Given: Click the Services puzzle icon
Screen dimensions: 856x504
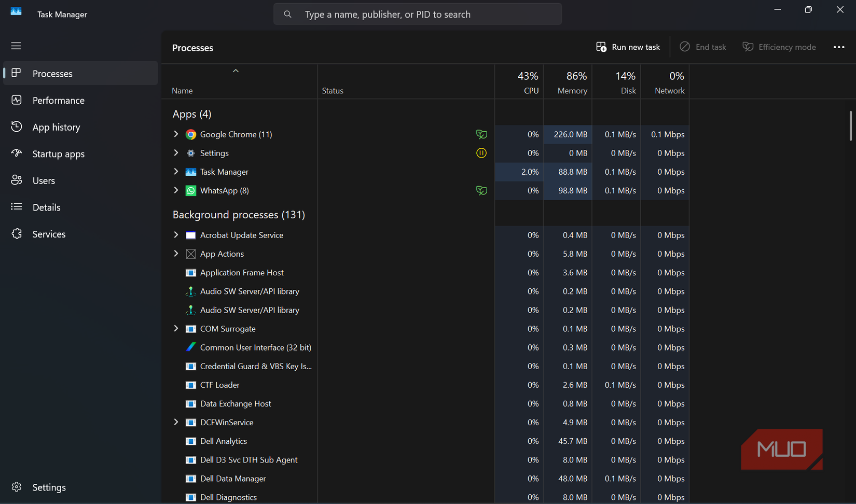Looking at the screenshot, I should pos(16,234).
